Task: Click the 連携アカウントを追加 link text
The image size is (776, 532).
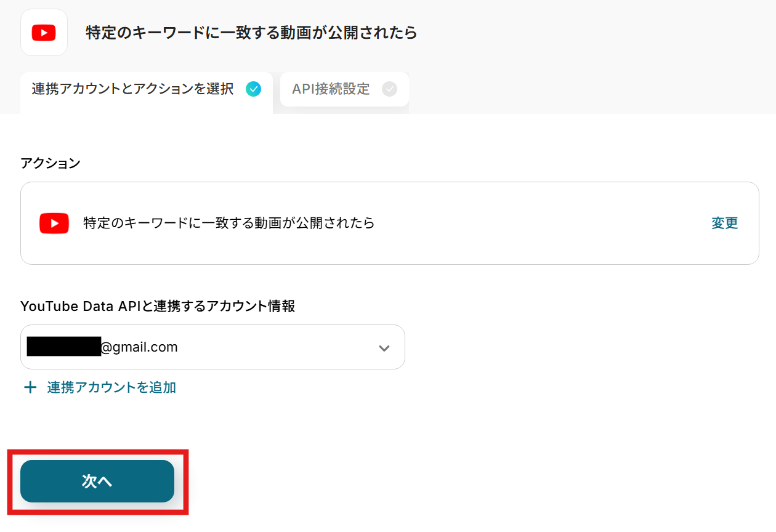Action: pyautogui.click(x=111, y=387)
